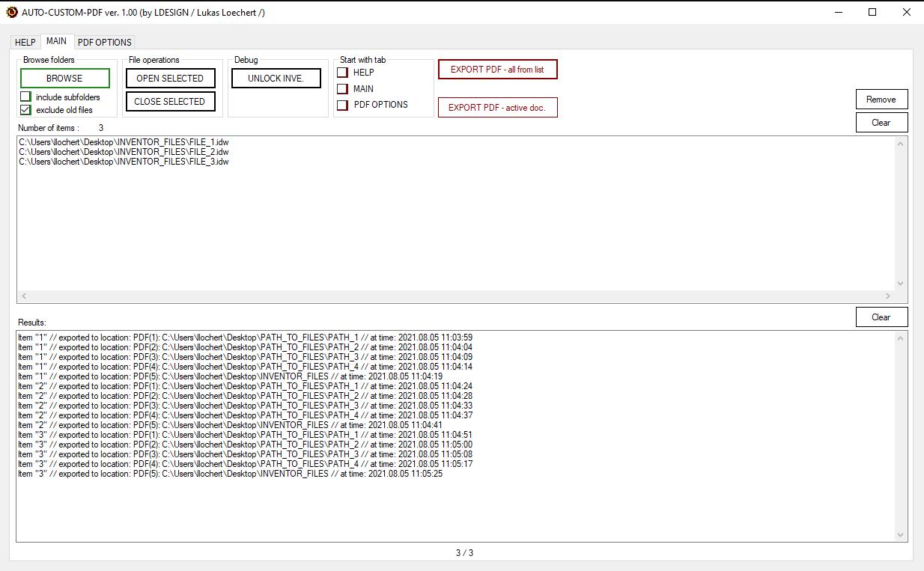Click Results scrollbar down arrow

[x=901, y=535]
